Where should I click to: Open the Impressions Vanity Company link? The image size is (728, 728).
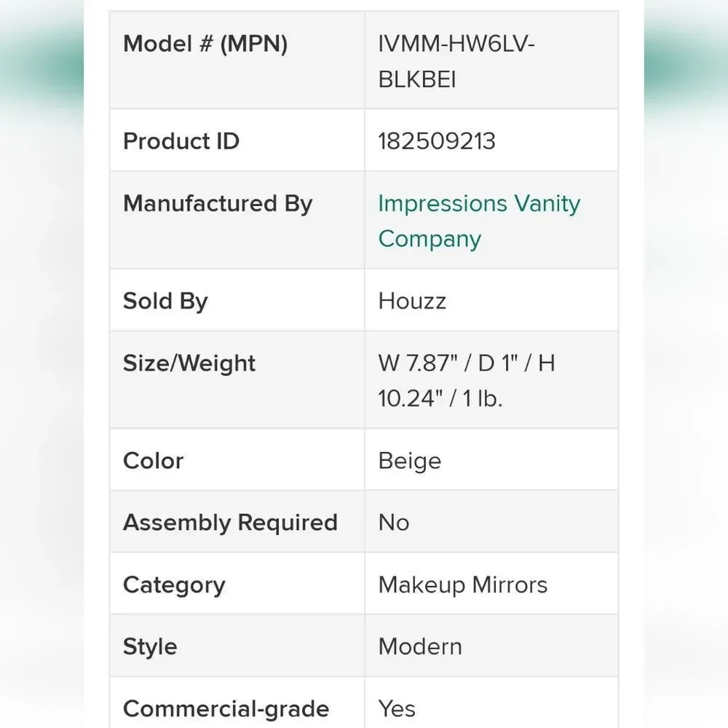point(479,221)
